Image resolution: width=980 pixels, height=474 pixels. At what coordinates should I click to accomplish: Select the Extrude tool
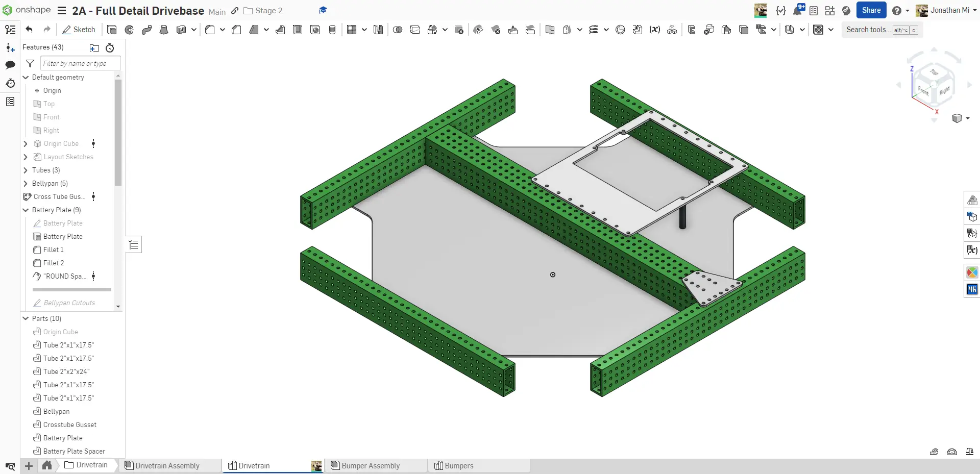(112, 30)
